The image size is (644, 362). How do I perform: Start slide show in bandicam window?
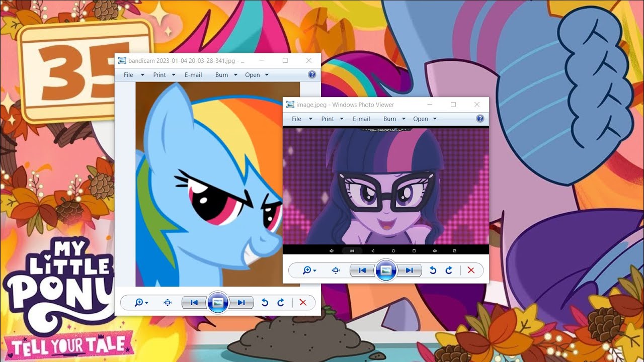(218, 303)
